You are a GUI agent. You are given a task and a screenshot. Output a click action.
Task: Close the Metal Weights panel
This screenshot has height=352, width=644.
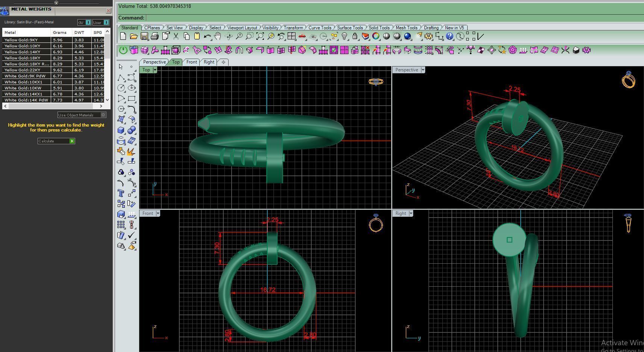(x=109, y=11)
